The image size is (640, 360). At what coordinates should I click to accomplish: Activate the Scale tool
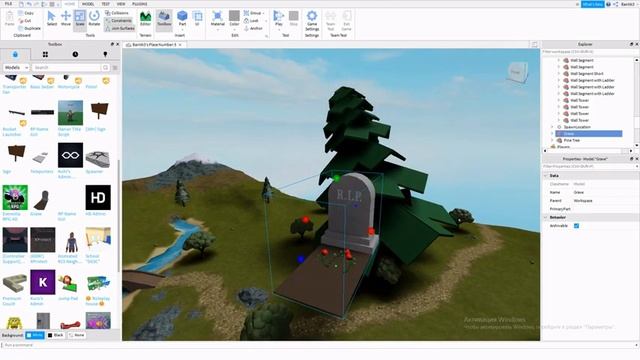pyautogui.click(x=80, y=19)
